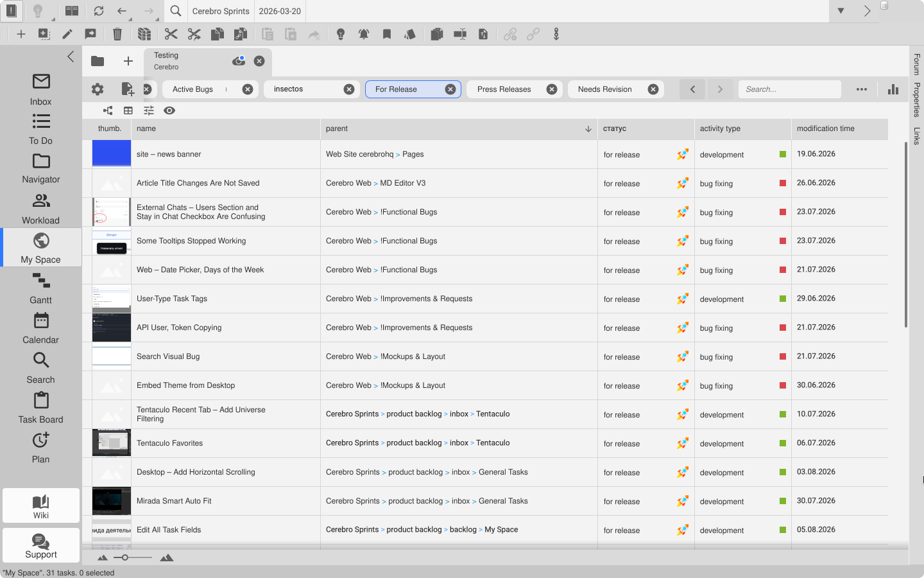The width and height of the screenshot is (924, 578).
Task: Click the filter settings gear icon
Action: pyautogui.click(x=98, y=89)
